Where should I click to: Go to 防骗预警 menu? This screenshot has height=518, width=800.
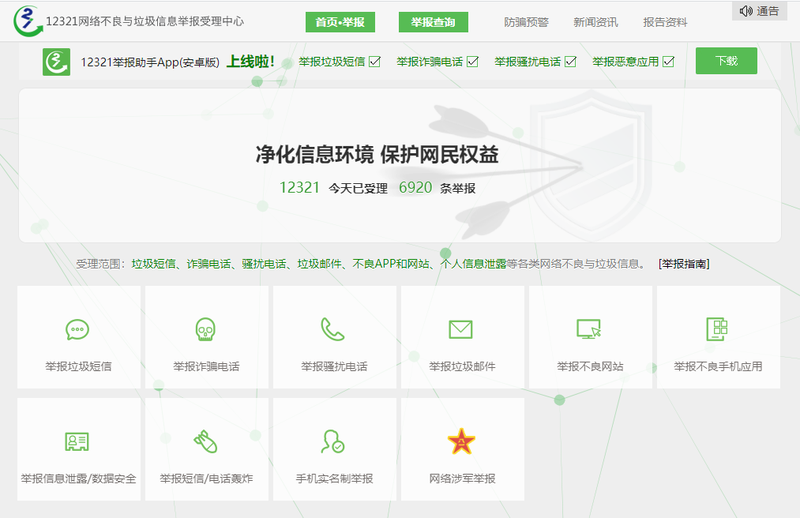(526, 22)
